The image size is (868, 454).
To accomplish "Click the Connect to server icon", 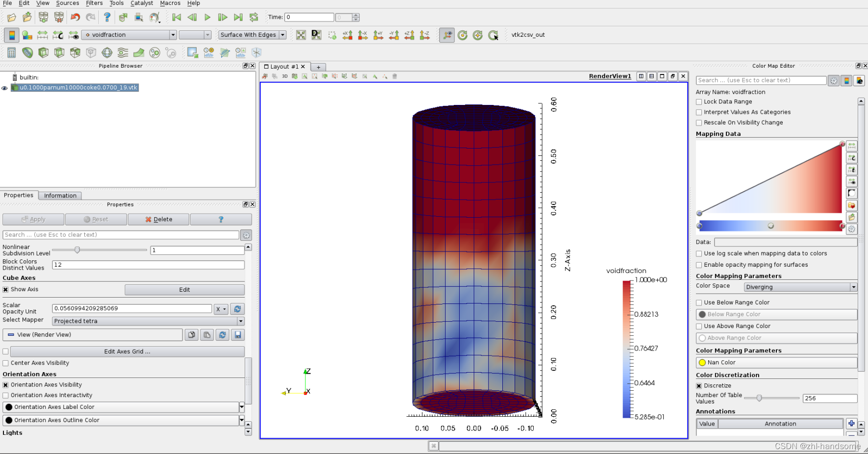I will (x=44, y=18).
